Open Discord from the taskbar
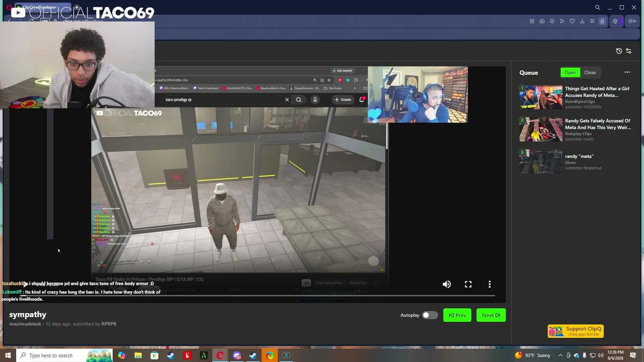Viewport: 644px width, 362px height. (237, 355)
